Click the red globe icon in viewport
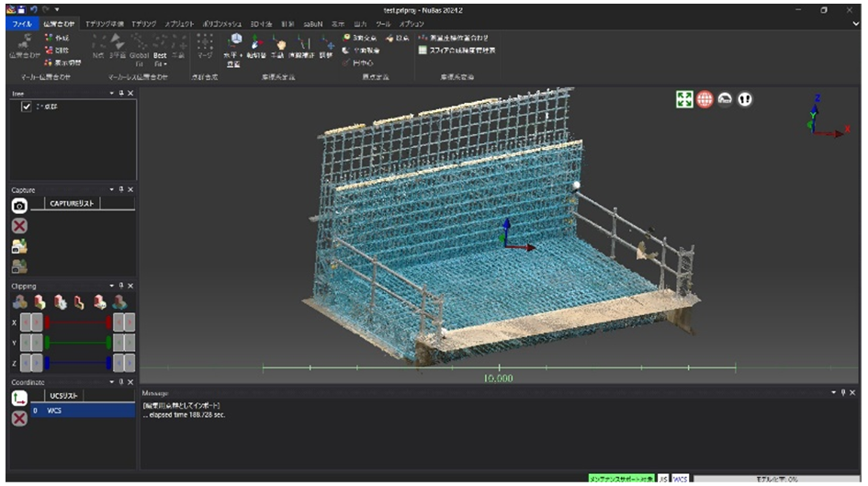The width and height of the screenshot is (868, 486). pyautogui.click(x=705, y=99)
